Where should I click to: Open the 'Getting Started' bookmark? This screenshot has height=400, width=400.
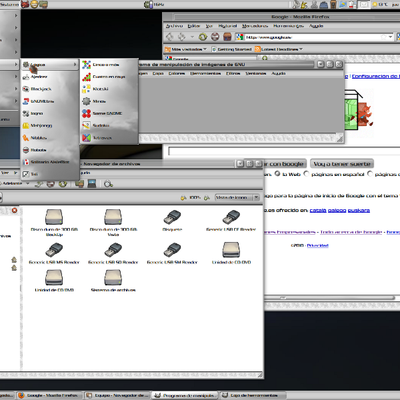231,49
